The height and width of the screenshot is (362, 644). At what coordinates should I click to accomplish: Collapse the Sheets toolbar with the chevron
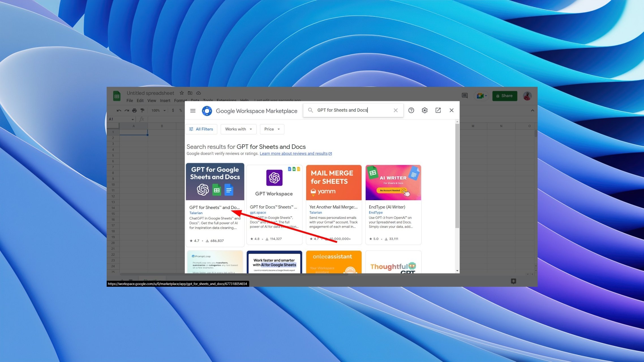[533, 110]
